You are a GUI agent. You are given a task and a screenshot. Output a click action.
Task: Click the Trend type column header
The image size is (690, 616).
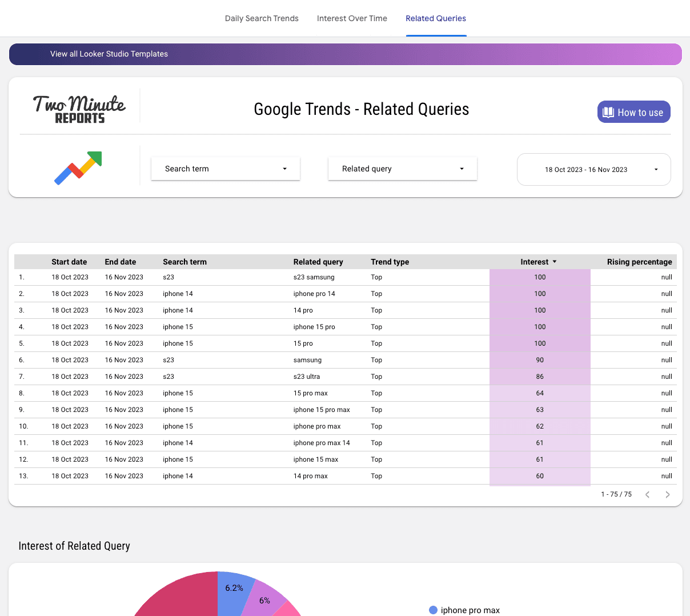390,262
